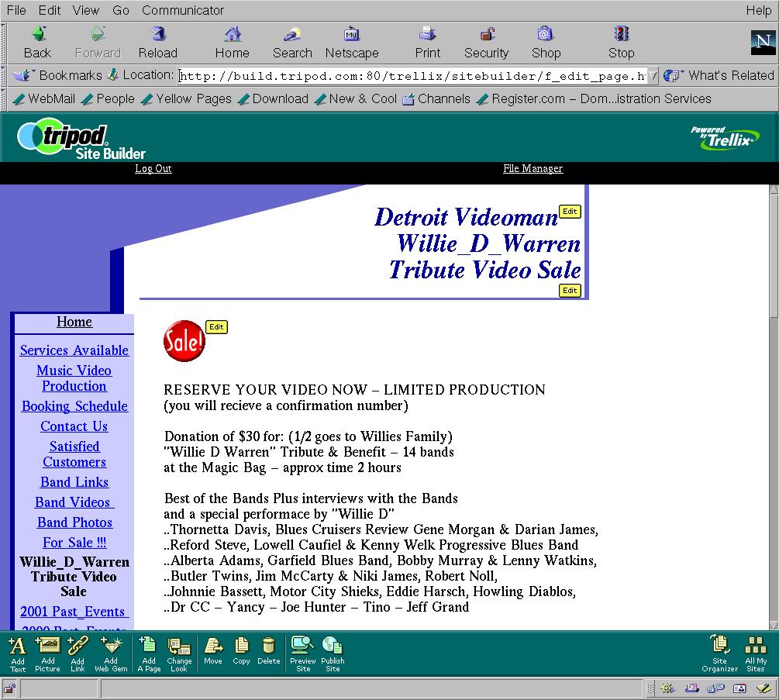Click the Location URL input field
Viewport: 779px width, 700px height.
tap(413, 75)
